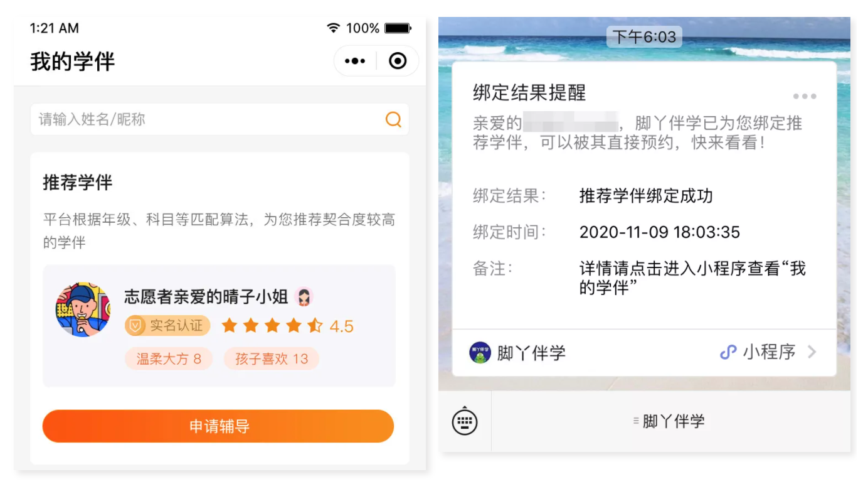The width and height of the screenshot is (868, 489).
Task: Select the 温柔大方 8 tag
Action: coord(169,359)
